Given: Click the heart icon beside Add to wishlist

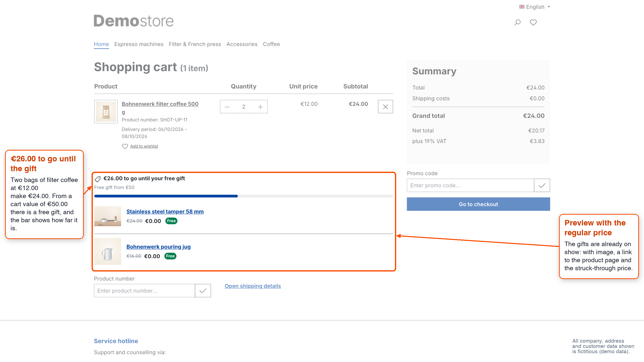Looking at the screenshot, I should pos(125,146).
